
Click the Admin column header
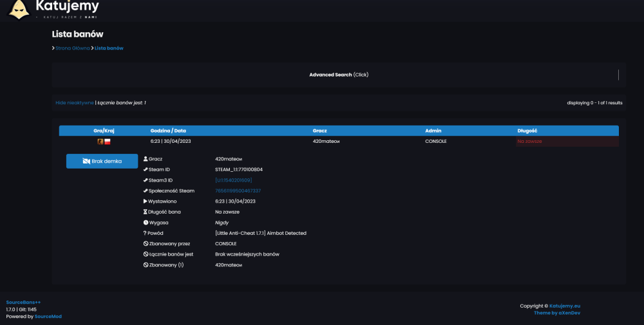[x=433, y=131]
